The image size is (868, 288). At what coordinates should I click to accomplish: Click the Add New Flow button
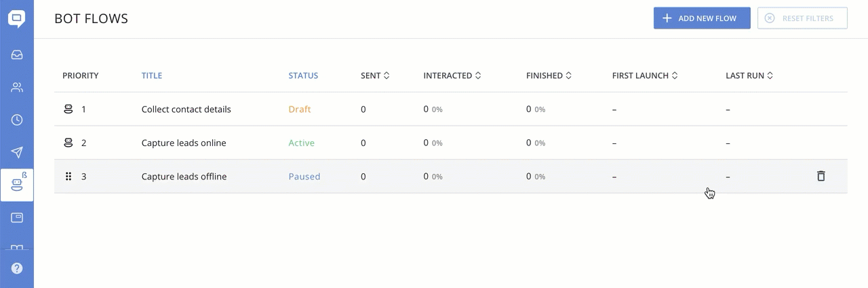702,18
